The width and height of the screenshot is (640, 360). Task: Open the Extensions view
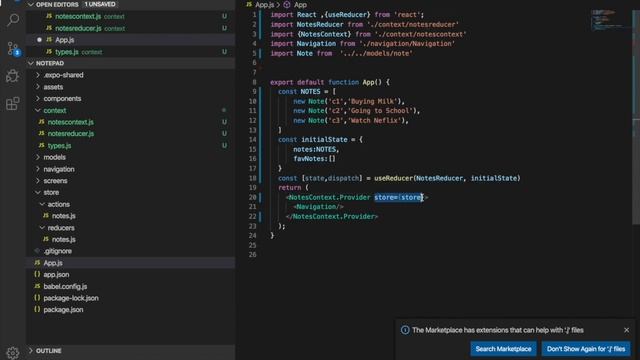pos(13,103)
